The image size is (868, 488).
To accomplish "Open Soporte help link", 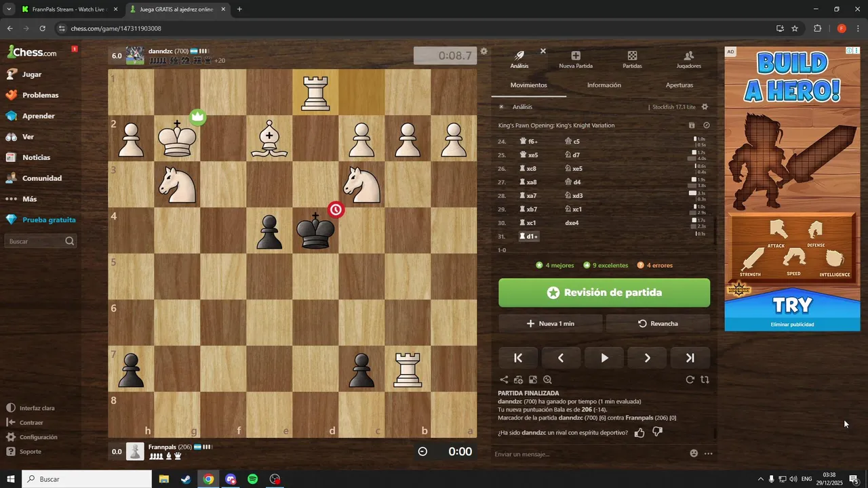I will coord(24,451).
